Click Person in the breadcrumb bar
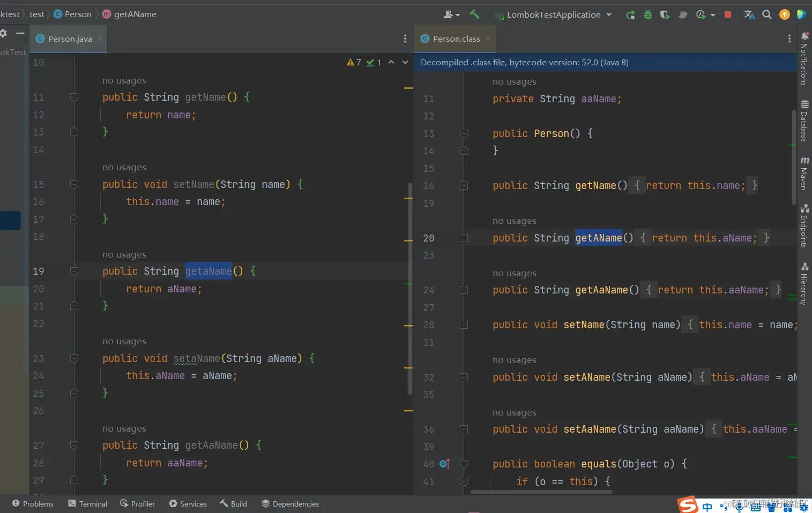Screen dimensions: 812x513 73,14
